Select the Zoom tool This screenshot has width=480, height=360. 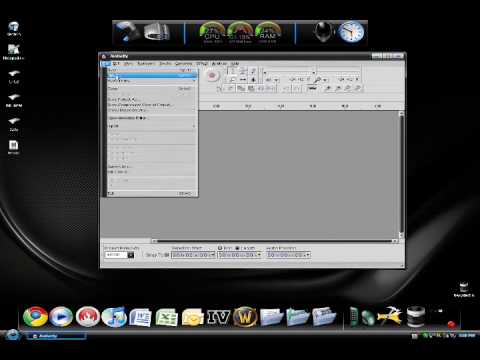pos(233,80)
